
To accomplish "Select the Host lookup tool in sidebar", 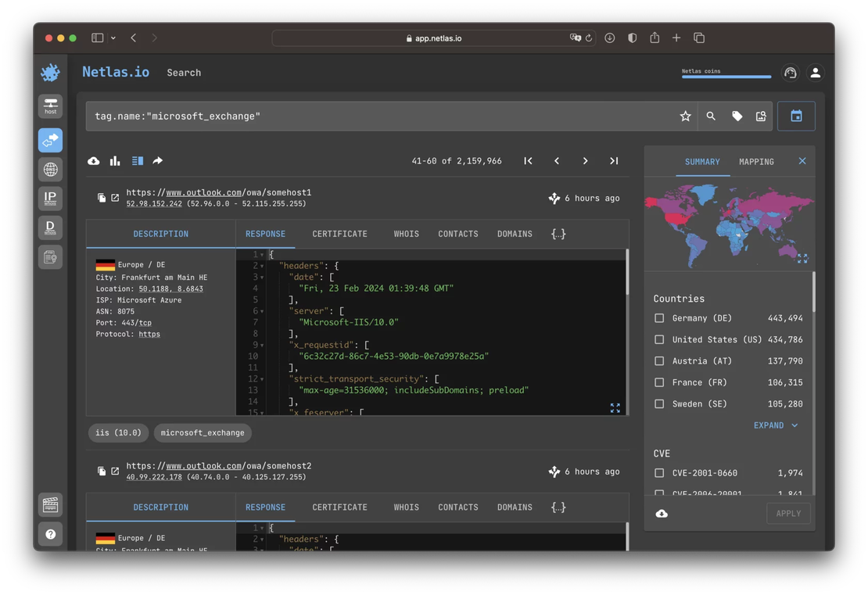I will click(x=50, y=106).
